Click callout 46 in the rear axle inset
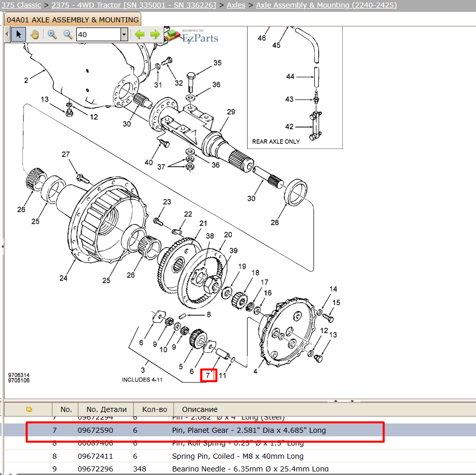The image size is (476, 475). pyautogui.click(x=262, y=38)
